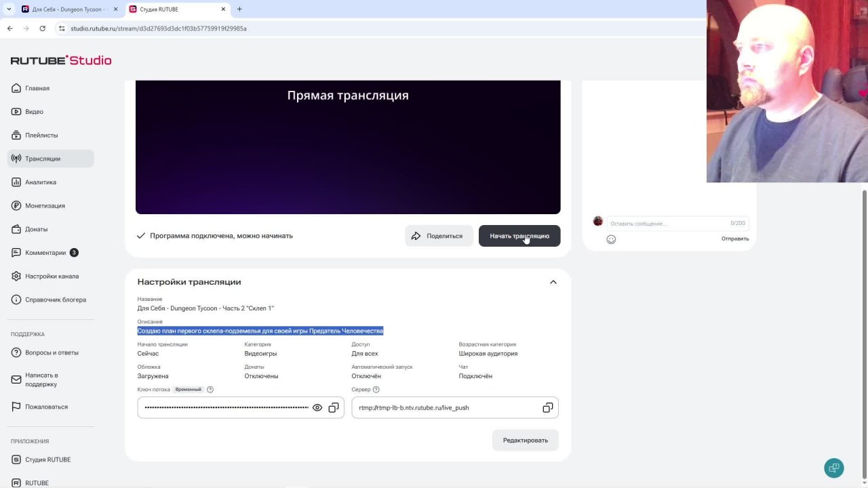Copy the server URL
This screenshot has width=868, height=488.
point(548,408)
